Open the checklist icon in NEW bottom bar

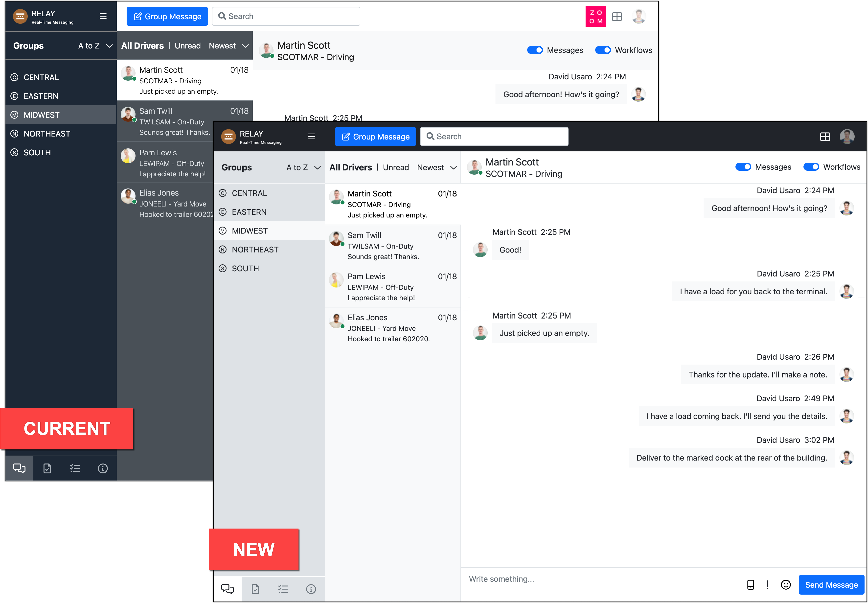[283, 589]
